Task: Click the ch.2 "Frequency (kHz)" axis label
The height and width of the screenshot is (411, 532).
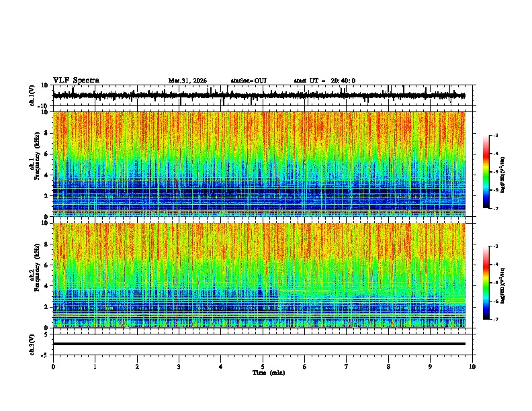Action: pos(37,267)
